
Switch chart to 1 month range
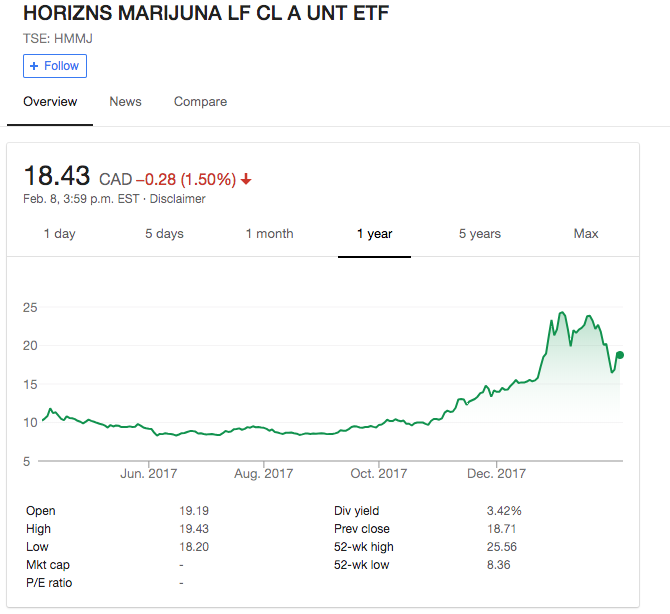click(269, 234)
